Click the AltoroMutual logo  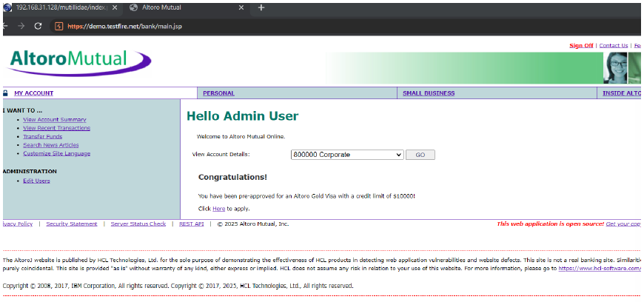pyautogui.click(x=79, y=62)
